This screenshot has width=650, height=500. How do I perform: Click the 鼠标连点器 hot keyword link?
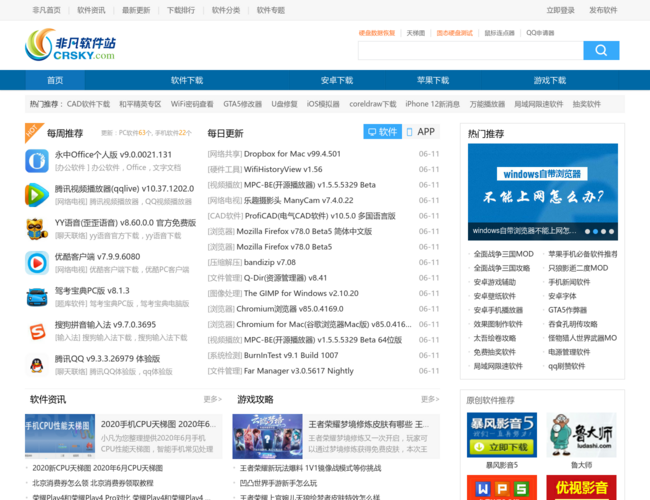500,33
